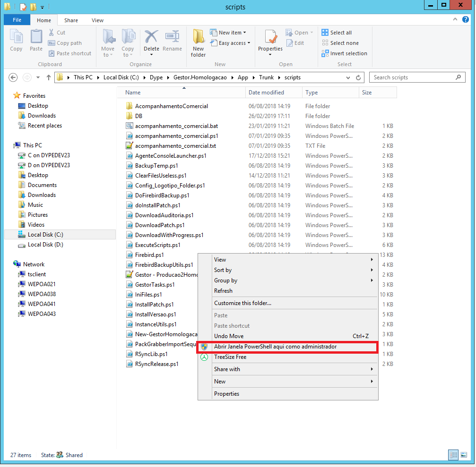The width and height of the screenshot is (476, 467).
Task: Open the File tab
Action: [17, 20]
